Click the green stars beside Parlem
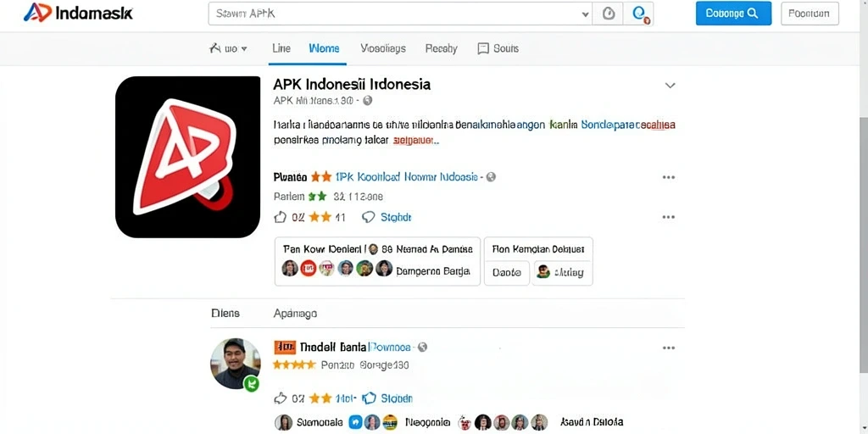 click(x=318, y=197)
